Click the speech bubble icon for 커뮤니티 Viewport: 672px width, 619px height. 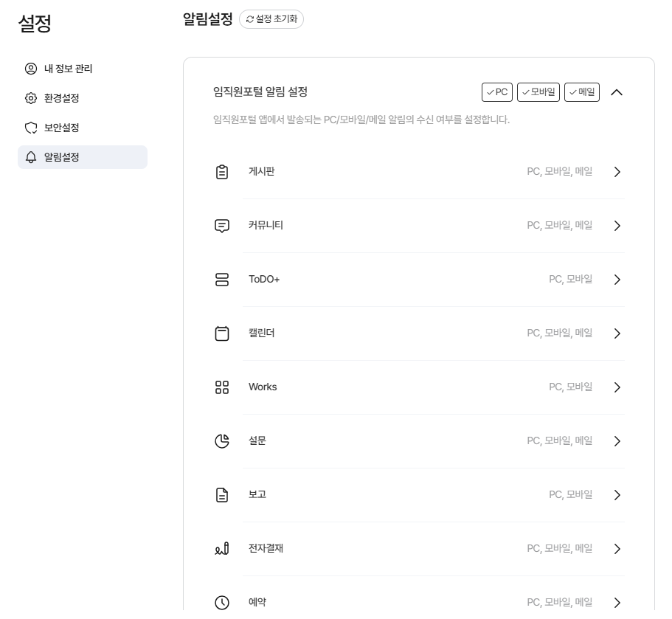[x=222, y=226]
